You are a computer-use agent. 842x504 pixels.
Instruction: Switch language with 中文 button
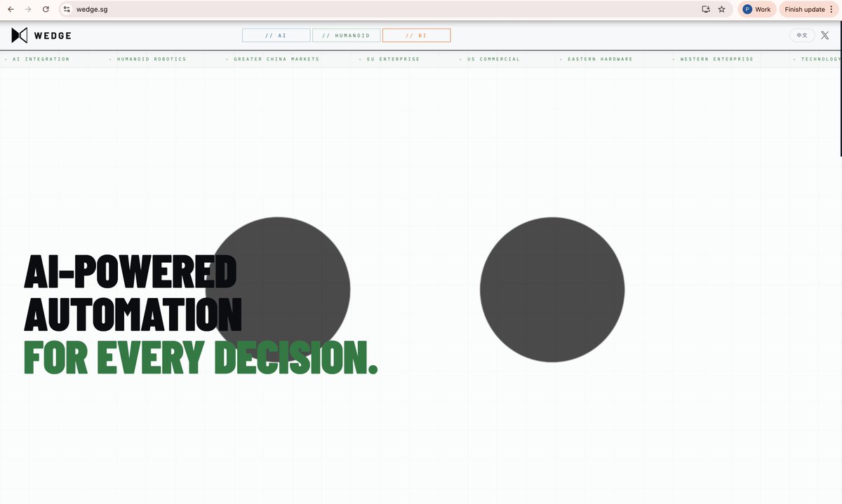pyautogui.click(x=802, y=35)
